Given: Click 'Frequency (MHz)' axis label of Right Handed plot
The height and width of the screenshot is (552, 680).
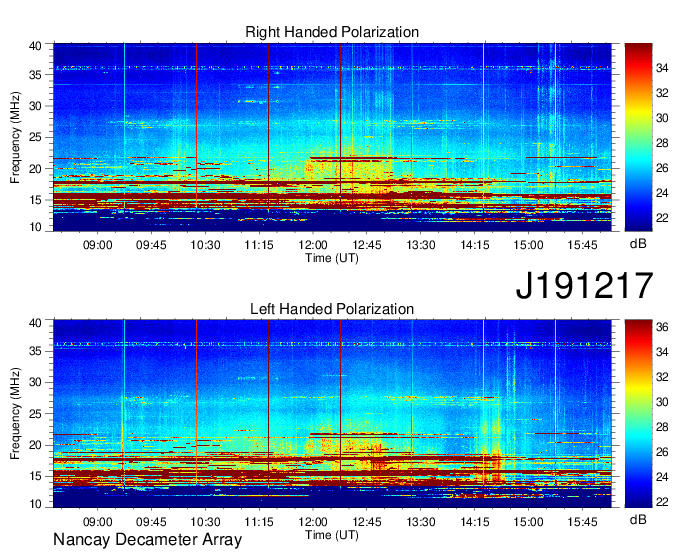Looking at the screenshot, I should 15,137.
